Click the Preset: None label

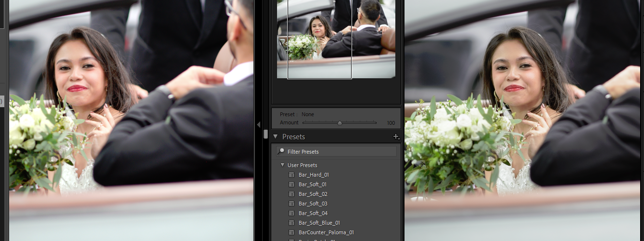point(297,114)
